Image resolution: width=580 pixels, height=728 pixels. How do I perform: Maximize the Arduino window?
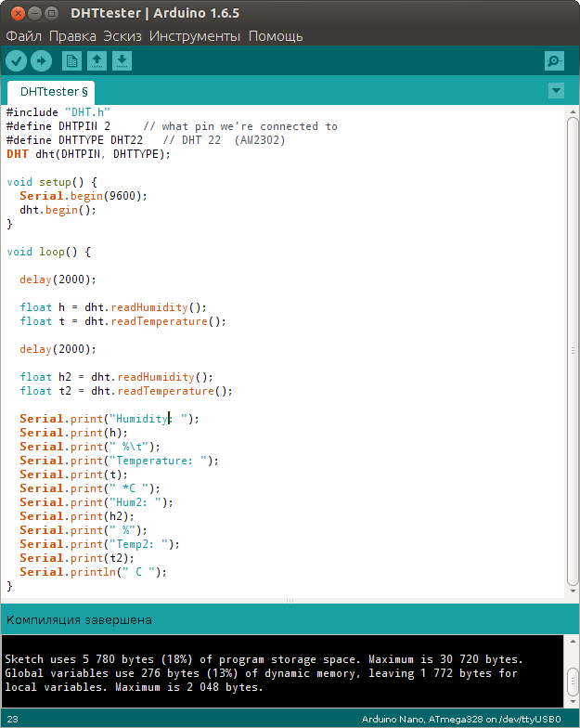pyautogui.click(x=50, y=13)
